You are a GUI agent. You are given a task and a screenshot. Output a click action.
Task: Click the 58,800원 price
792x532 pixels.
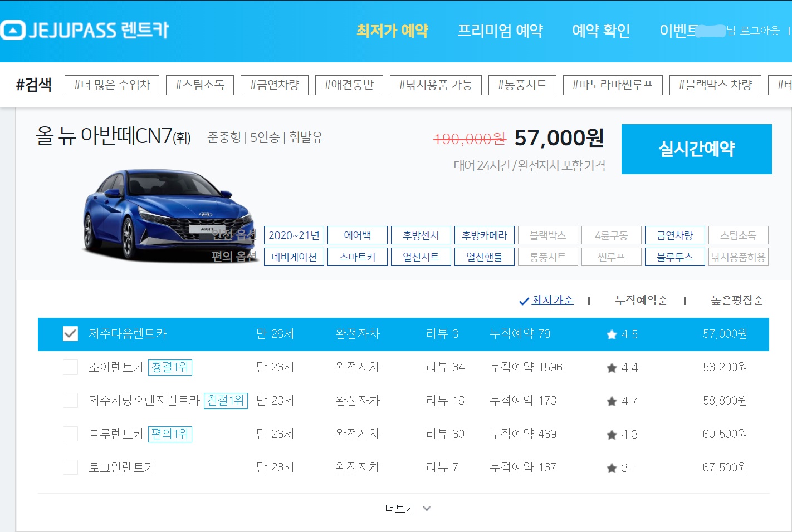pyautogui.click(x=725, y=401)
